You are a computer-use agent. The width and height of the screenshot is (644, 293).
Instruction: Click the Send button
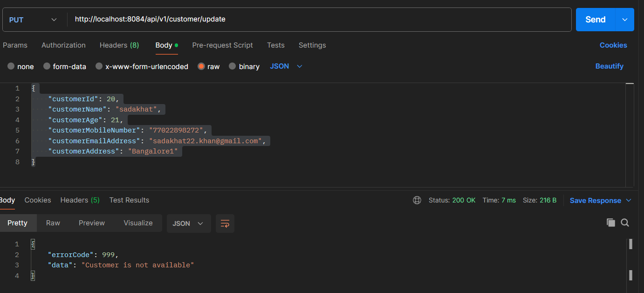(x=595, y=20)
